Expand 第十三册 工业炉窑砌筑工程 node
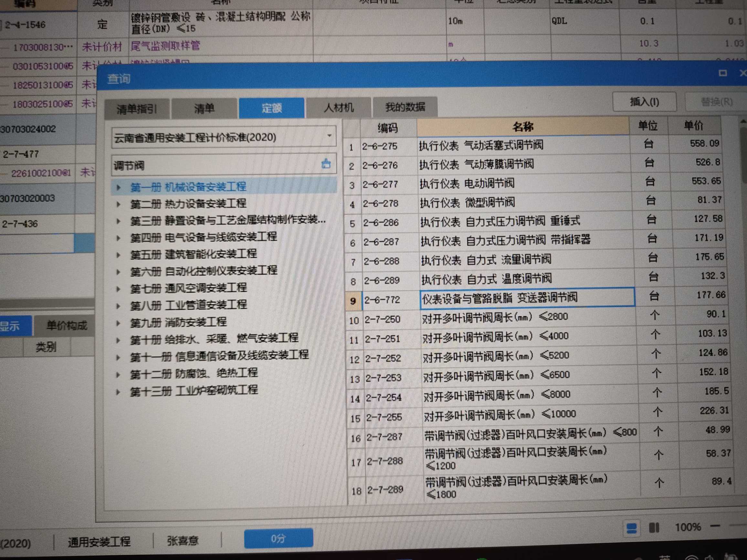Screen dimensions: 747x560 (x=118, y=392)
